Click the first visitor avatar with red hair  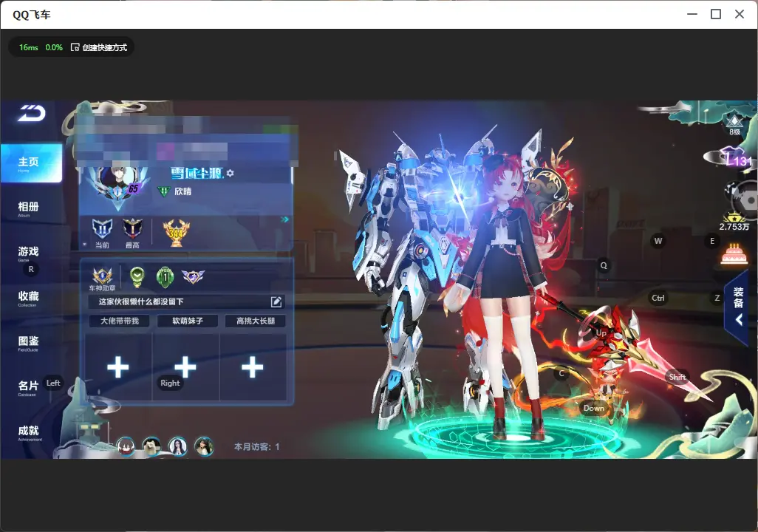tap(126, 446)
